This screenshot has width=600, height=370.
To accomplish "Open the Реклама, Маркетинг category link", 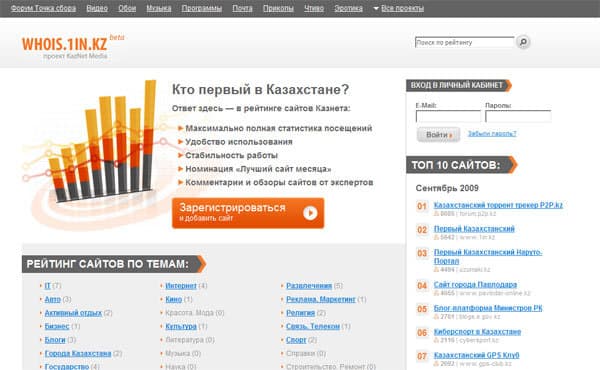I will point(321,299).
